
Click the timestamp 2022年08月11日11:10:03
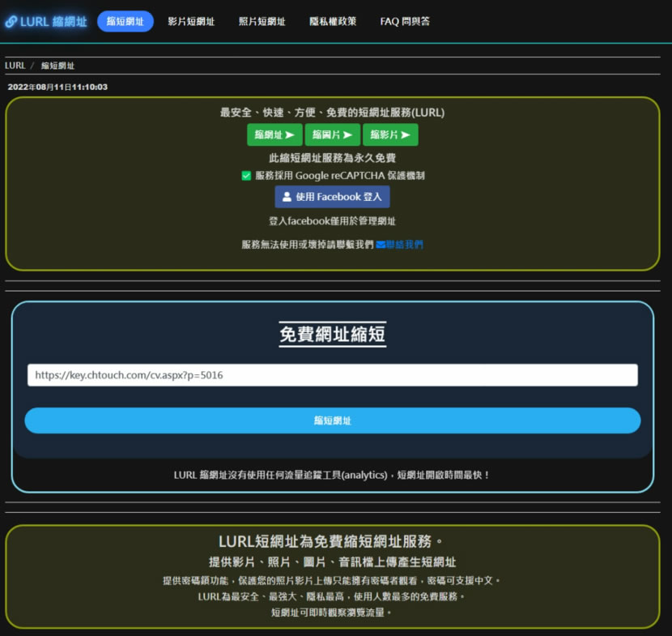57,87
